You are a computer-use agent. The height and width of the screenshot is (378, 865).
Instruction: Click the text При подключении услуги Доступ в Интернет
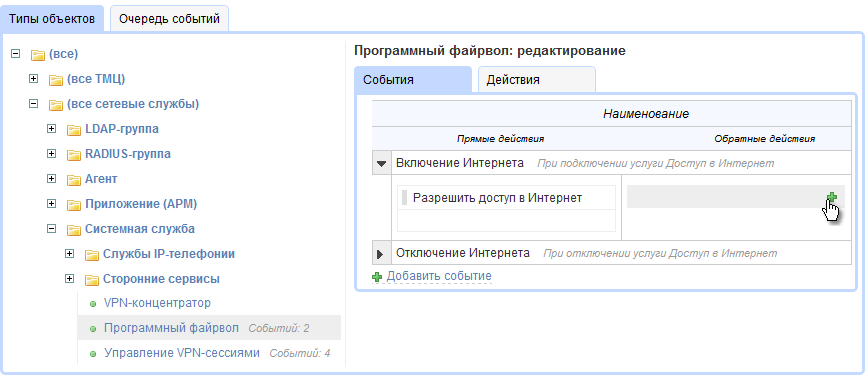tap(656, 164)
